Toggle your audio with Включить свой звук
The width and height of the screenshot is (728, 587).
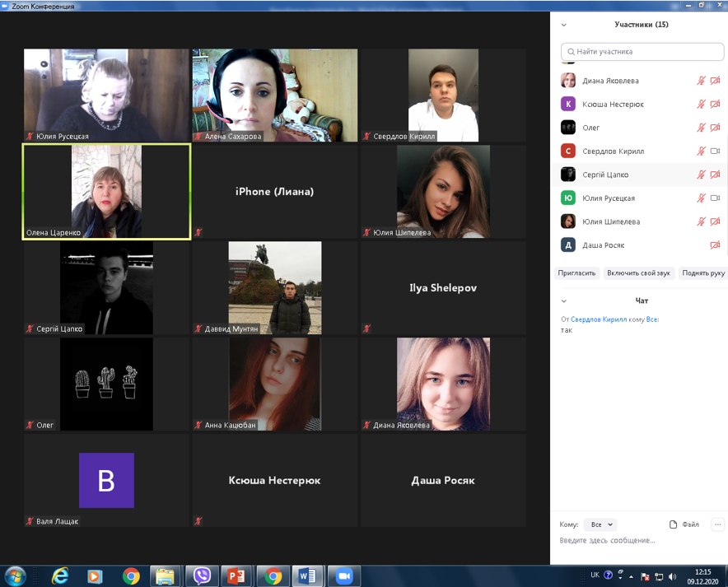tap(639, 273)
